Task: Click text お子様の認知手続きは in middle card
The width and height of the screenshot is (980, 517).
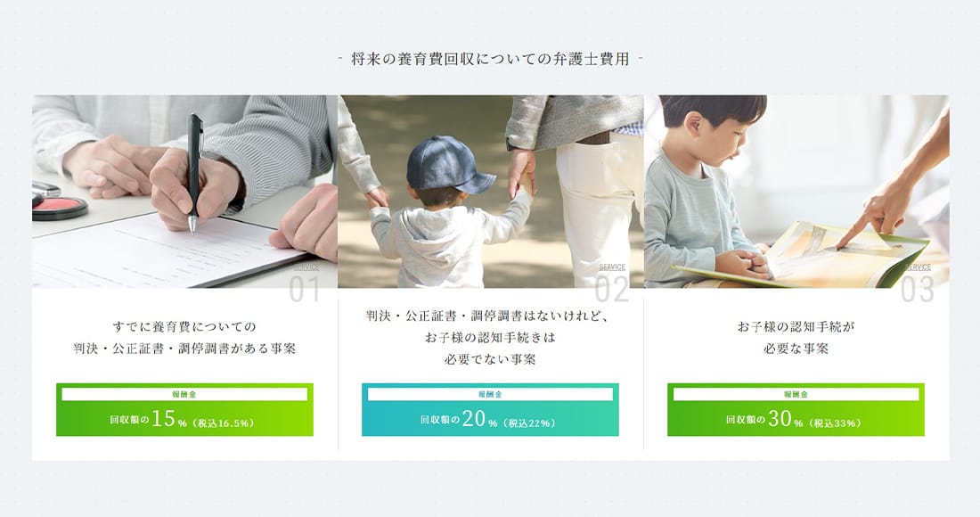Action: (x=490, y=338)
